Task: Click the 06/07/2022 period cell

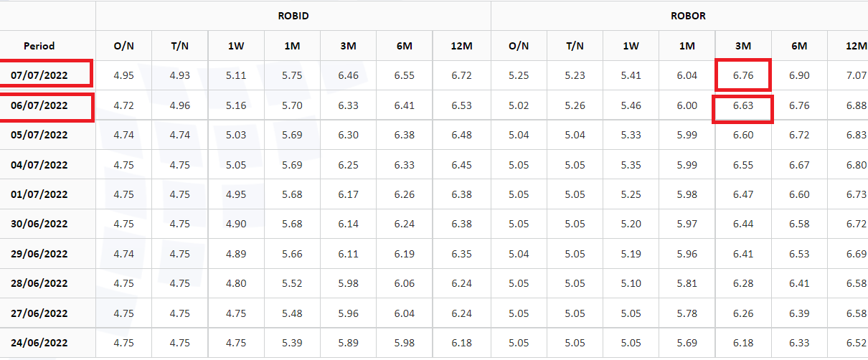Action: click(x=45, y=105)
